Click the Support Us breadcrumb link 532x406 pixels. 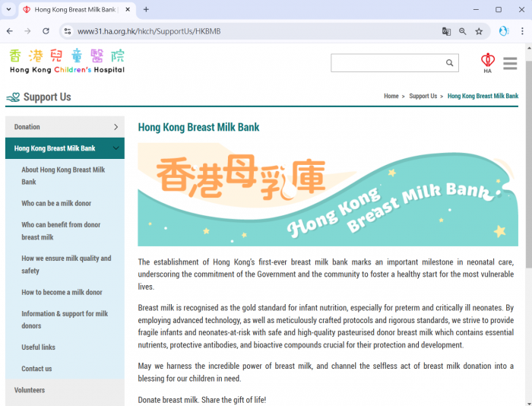click(x=423, y=96)
